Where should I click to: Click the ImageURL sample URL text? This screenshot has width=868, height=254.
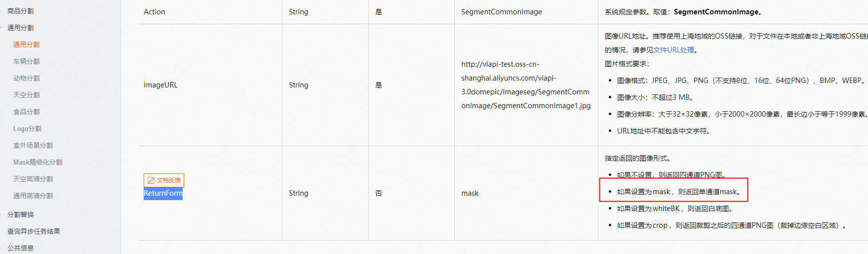(526, 85)
